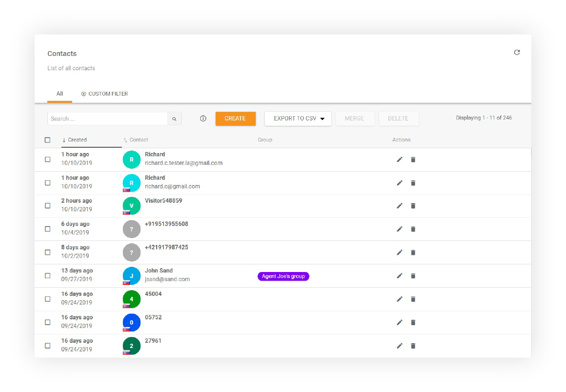Open the EXPORT TO CSV dropdown
This screenshot has width=566, height=392.
point(297,118)
